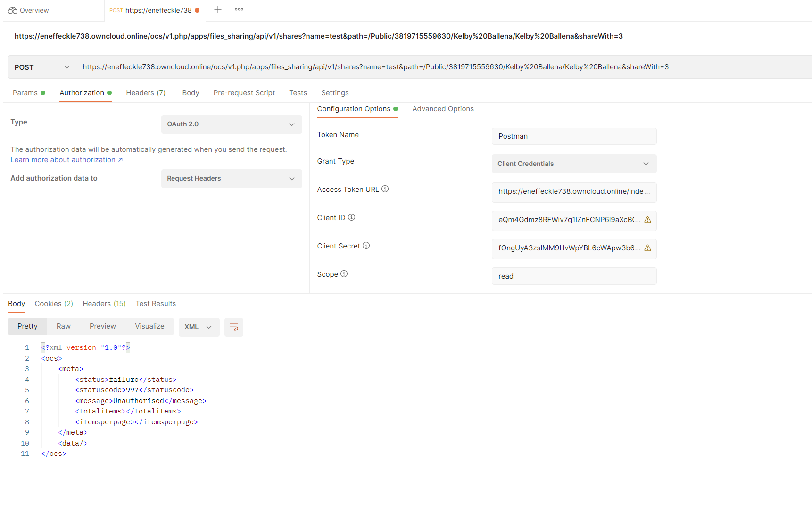812x512 pixels.
Task: Click the Access Token URL info icon
Action: click(385, 189)
